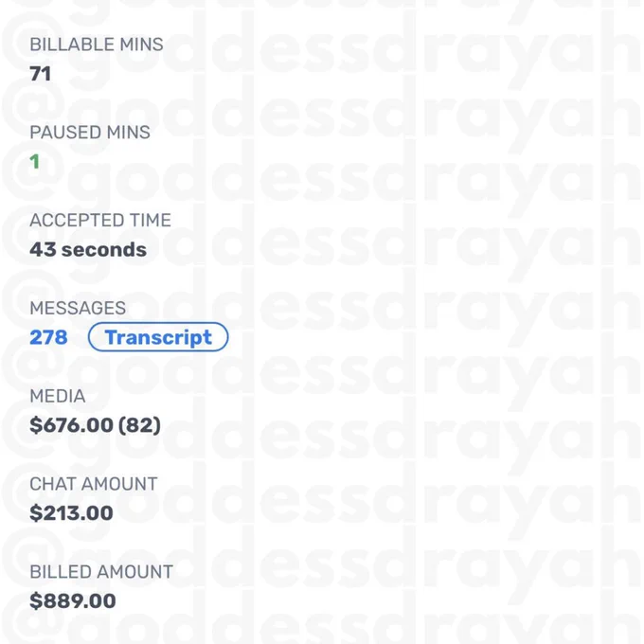Click the 71 billable minutes value
Viewport: 644px width, 644px height.
tap(40, 74)
